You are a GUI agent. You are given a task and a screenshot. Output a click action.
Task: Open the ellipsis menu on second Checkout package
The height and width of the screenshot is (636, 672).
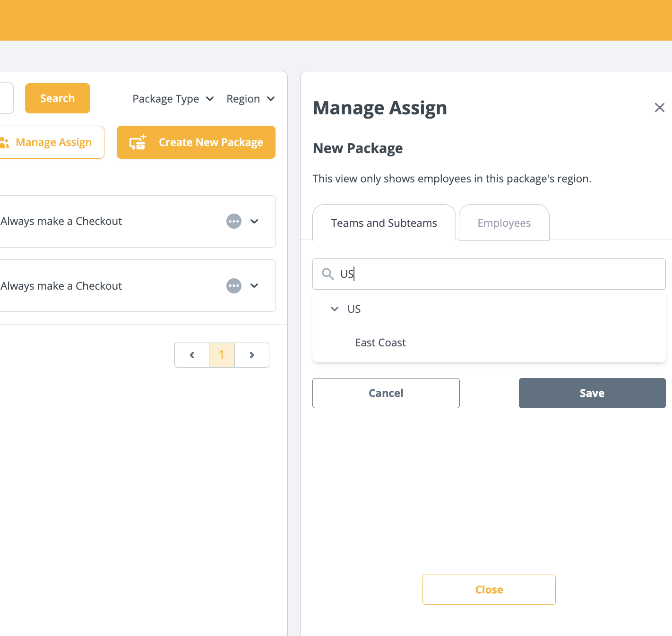pyautogui.click(x=233, y=286)
